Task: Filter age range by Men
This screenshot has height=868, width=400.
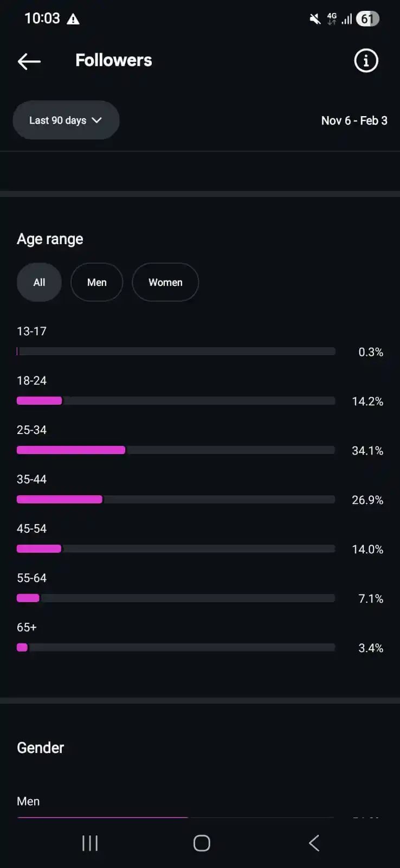Action: [x=96, y=282]
